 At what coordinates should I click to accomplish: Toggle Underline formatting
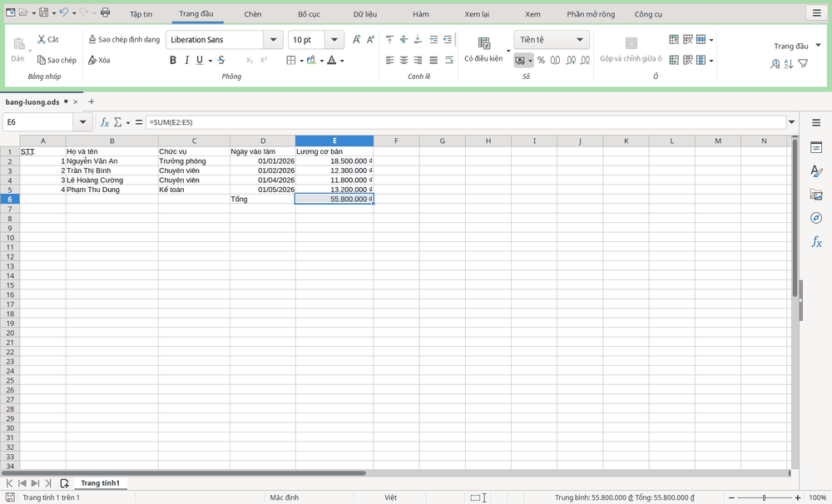coord(200,60)
